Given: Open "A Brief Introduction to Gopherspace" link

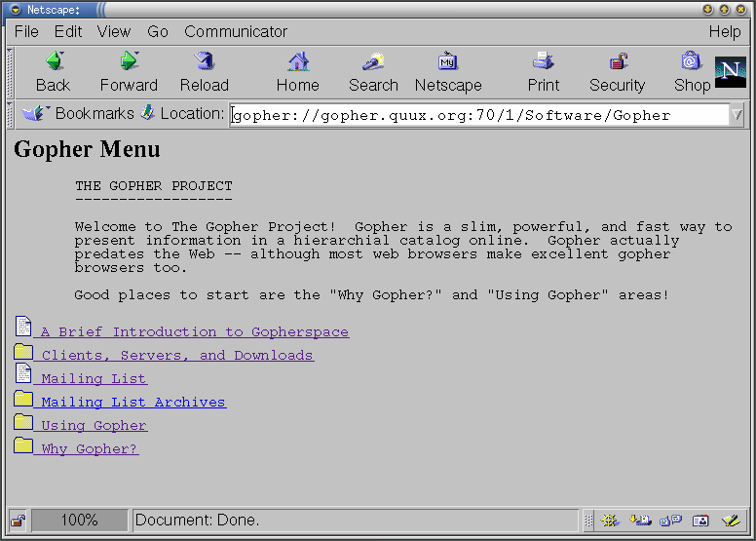Looking at the screenshot, I should [194, 332].
